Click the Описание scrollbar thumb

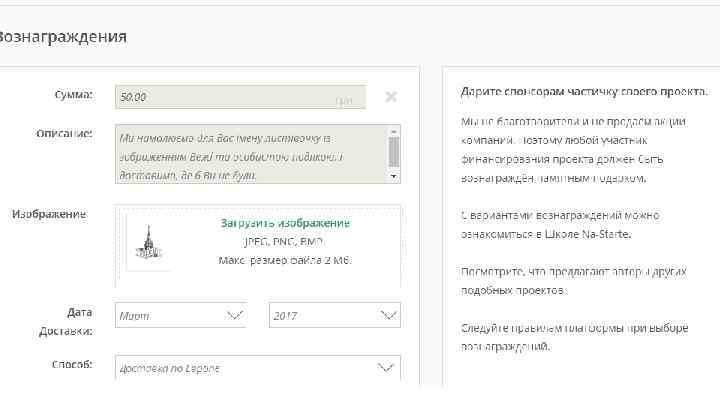[394, 150]
